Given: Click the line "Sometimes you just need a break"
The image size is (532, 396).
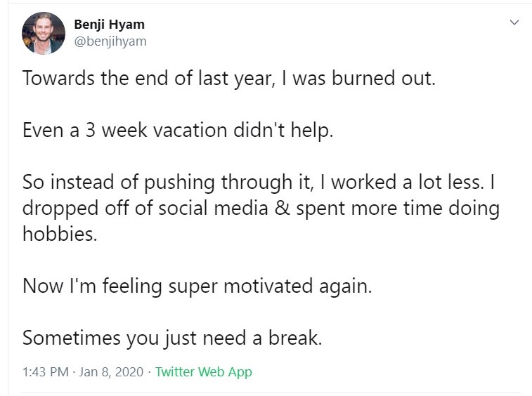Looking at the screenshot, I should point(171,338).
